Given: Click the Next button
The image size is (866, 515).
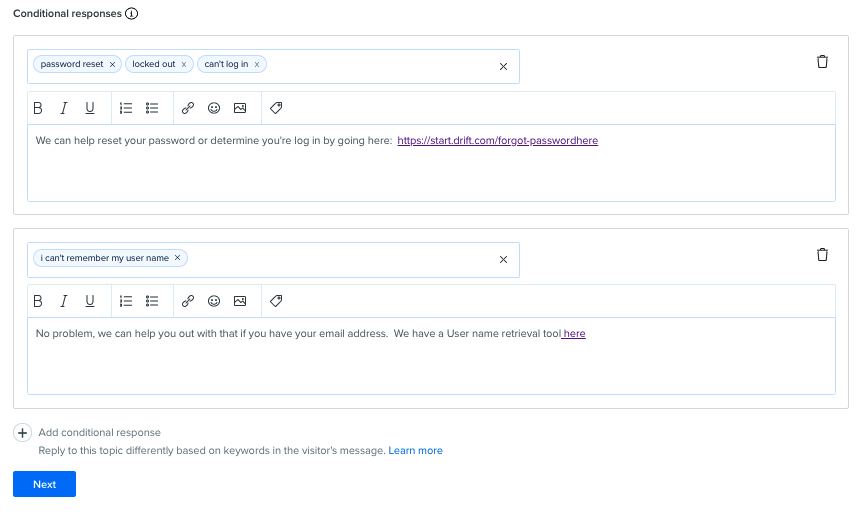Looking at the screenshot, I should click(44, 484).
